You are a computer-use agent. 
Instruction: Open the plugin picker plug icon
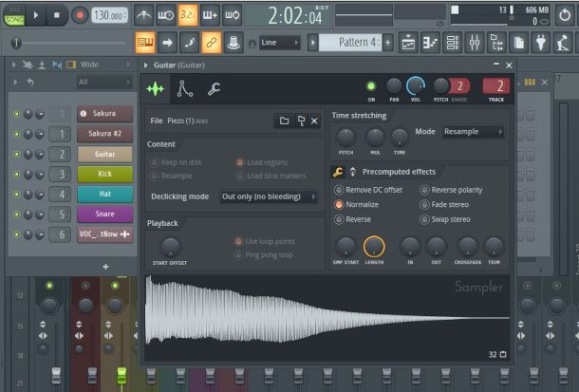541,43
